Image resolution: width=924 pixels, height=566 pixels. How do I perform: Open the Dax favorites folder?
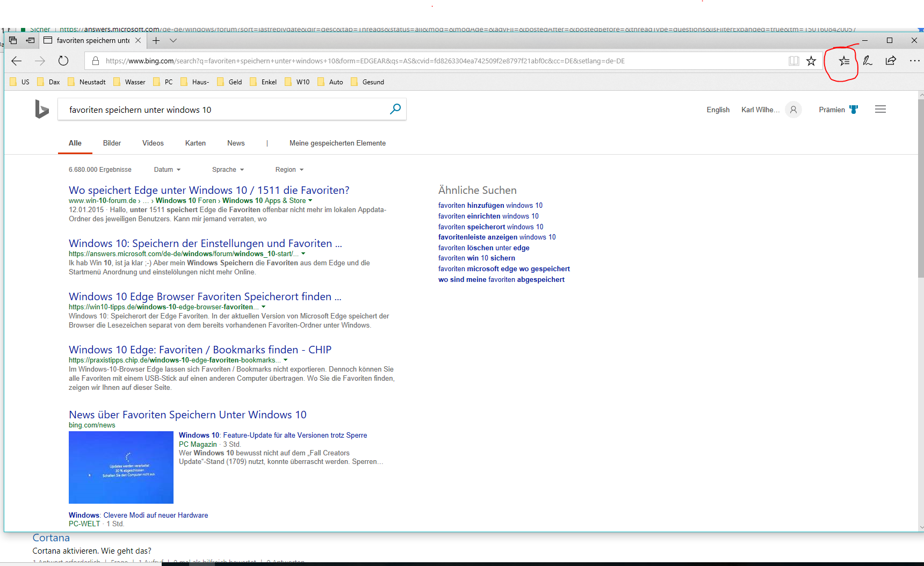pyautogui.click(x=48, y=82)
